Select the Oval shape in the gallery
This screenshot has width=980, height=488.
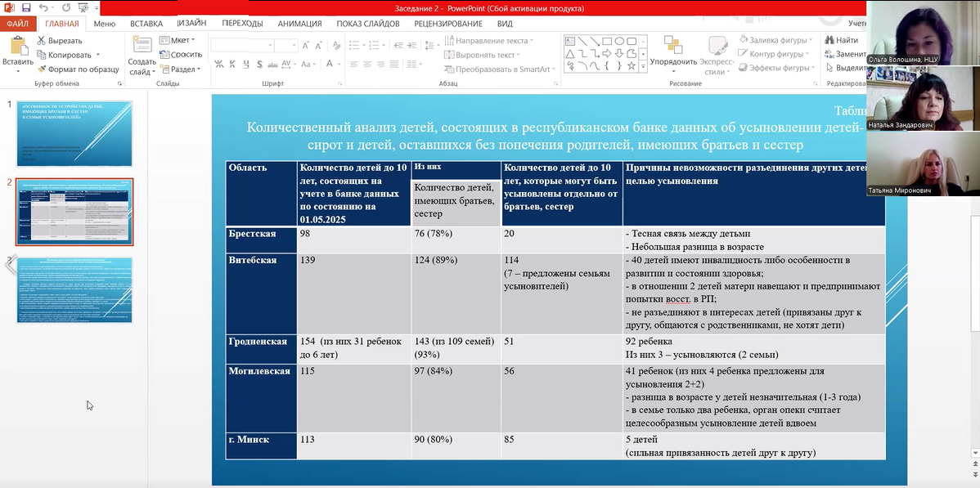[x=619, y=41]
